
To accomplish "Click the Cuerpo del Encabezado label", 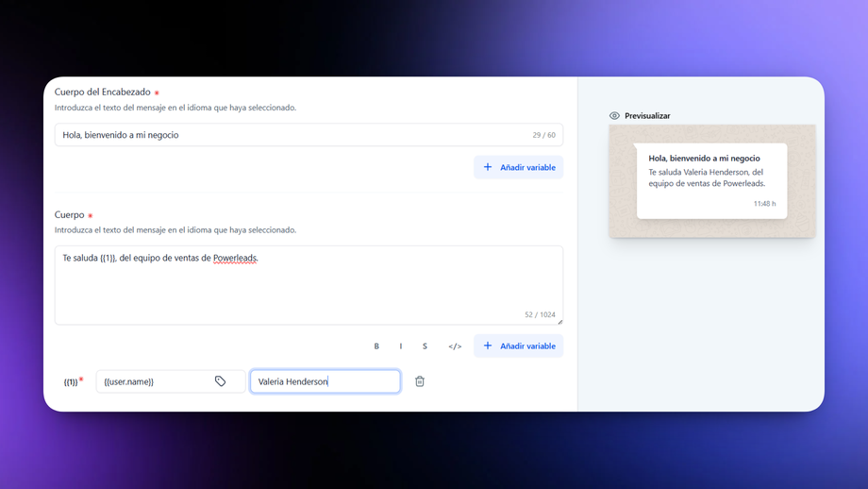I will (103, 92).
